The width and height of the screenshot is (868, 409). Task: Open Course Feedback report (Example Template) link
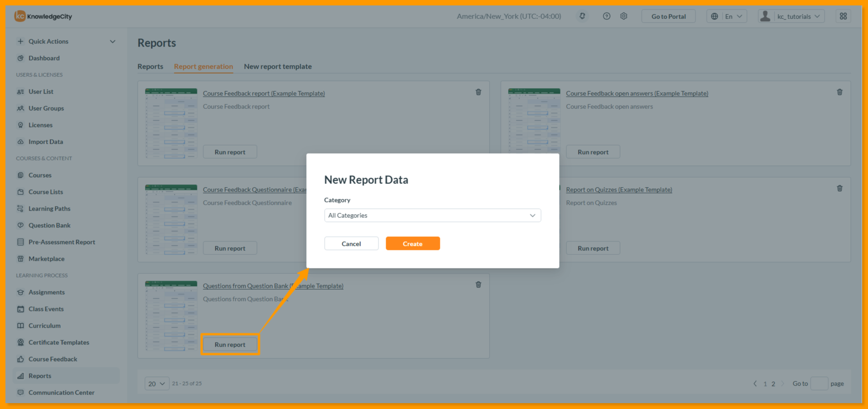264,94
